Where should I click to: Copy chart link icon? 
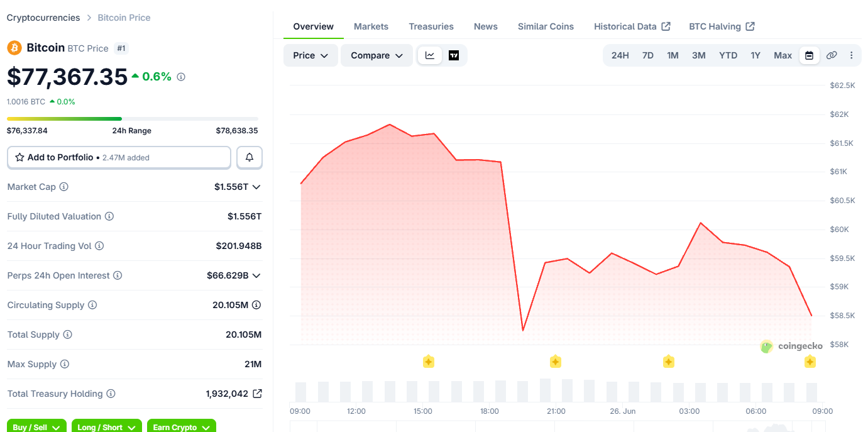point(832,55)
